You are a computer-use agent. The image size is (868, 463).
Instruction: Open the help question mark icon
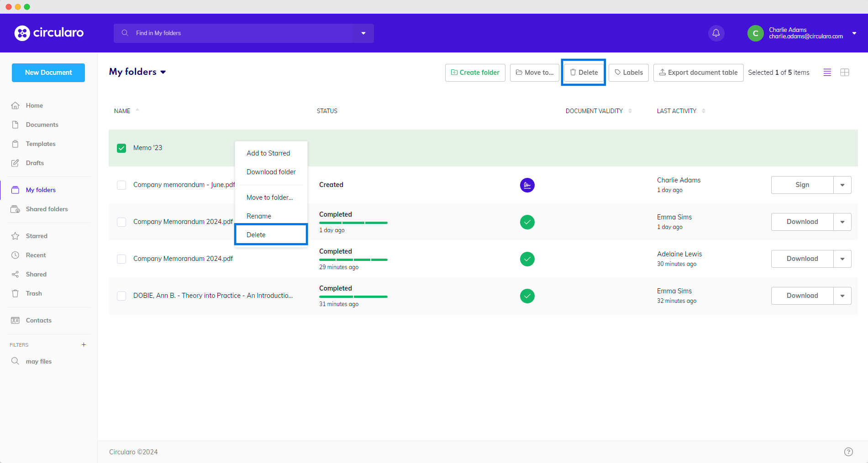click(x=848, y=452)
